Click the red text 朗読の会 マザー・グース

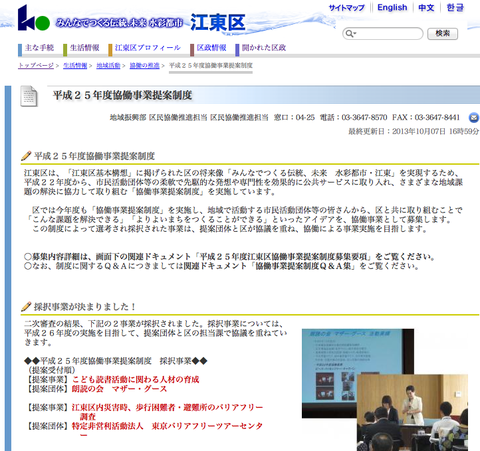[x=119, y=389]
